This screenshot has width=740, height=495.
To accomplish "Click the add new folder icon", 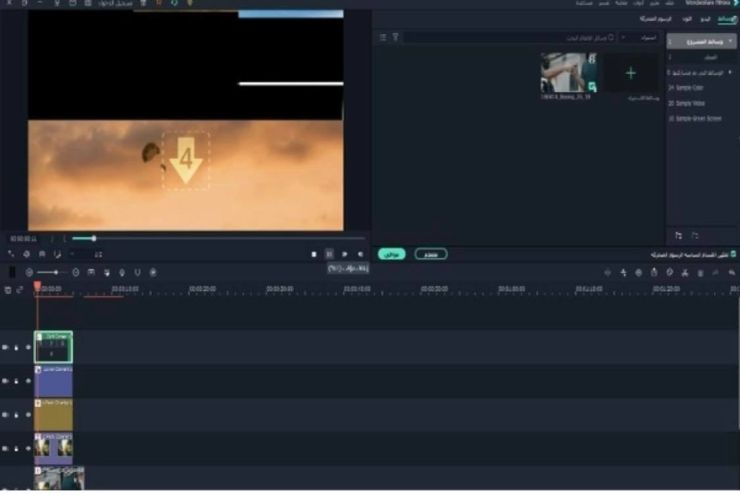I will tap(679, 235).
